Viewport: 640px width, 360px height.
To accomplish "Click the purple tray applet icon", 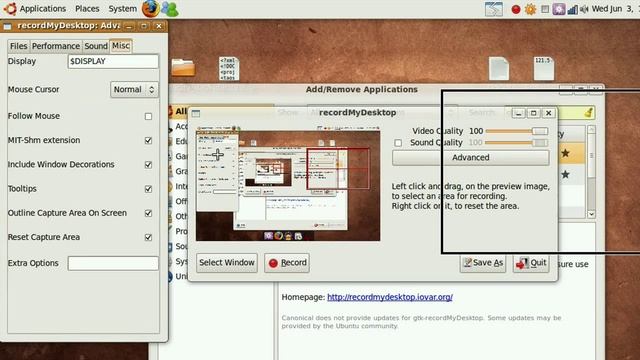I will click(559, 9).
